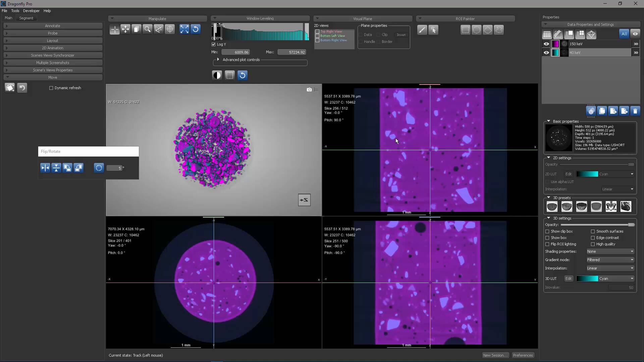This screenshot has height=362, width=644.
Task: Open the Tools menu
Action: [15, 11]
